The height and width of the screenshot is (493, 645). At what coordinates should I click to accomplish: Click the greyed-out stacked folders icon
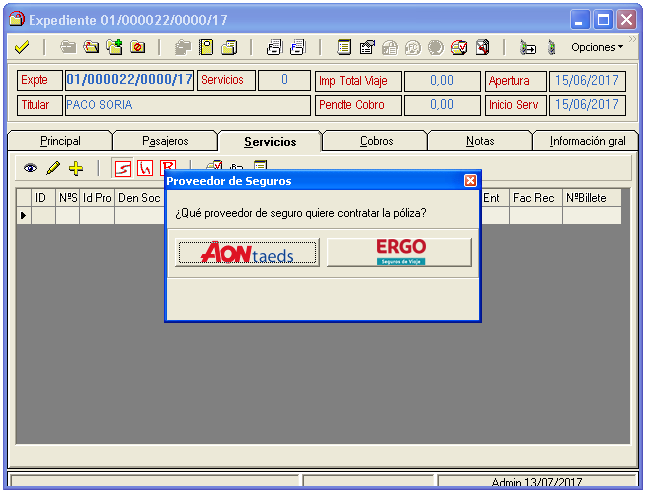coord(183,47)
